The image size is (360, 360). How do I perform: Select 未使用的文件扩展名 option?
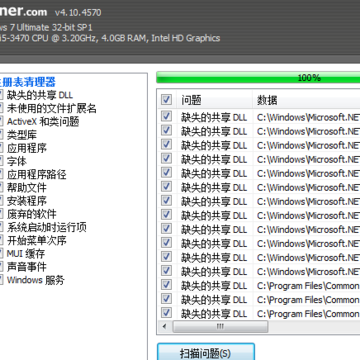[52, 108]
